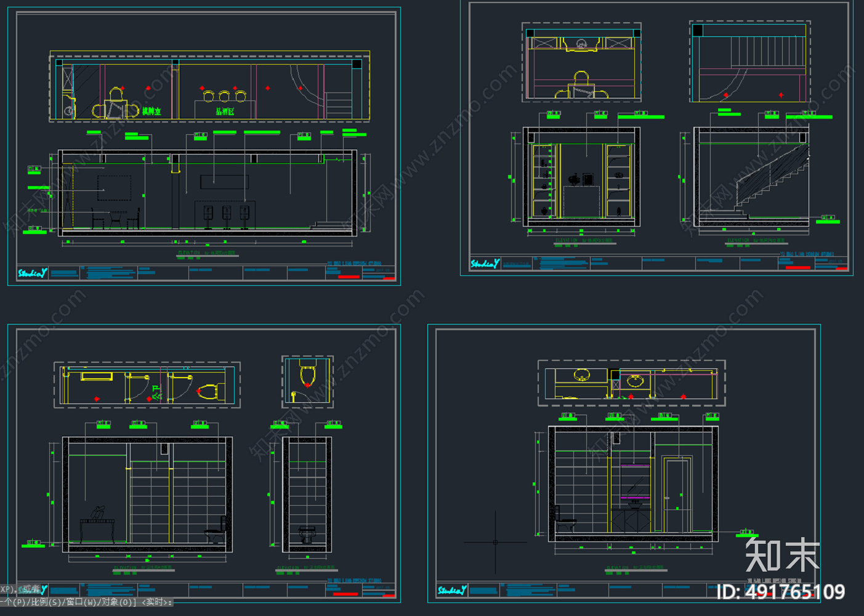This screenshot has height=616, width=864.
Task: Select the 品酒区 room label in the plan
Action: (x=225, y=111)
